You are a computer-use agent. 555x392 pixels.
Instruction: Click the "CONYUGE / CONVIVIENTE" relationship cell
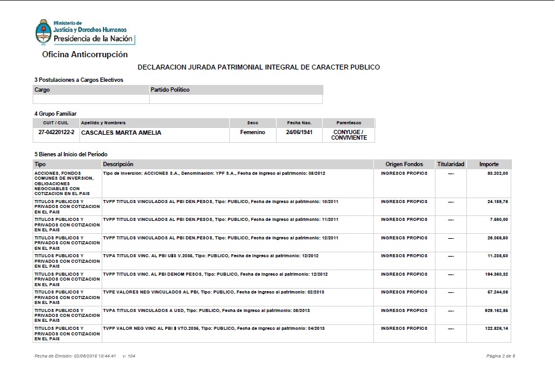(349, 135)
